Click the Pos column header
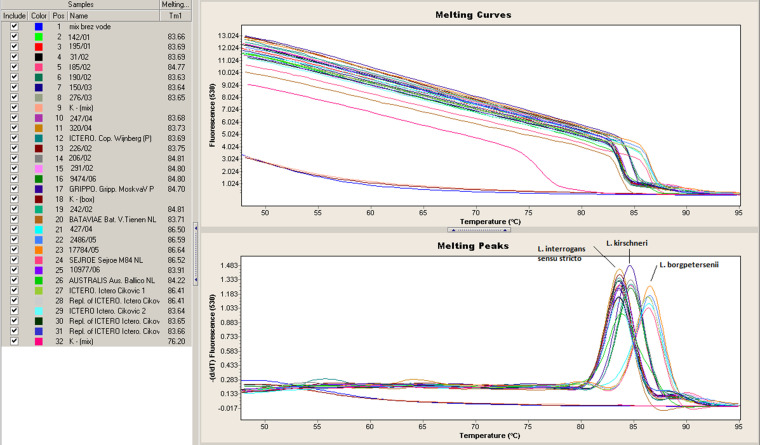This screenshot has width=760, height=445. click(60, 16)
